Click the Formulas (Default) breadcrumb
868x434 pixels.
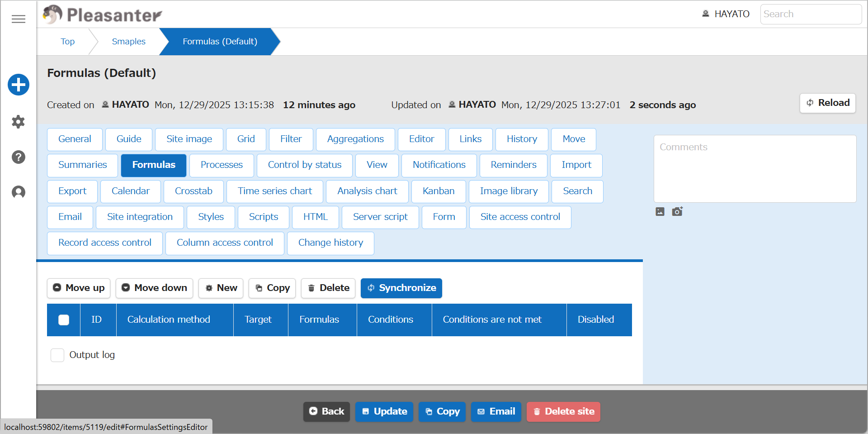220,42
